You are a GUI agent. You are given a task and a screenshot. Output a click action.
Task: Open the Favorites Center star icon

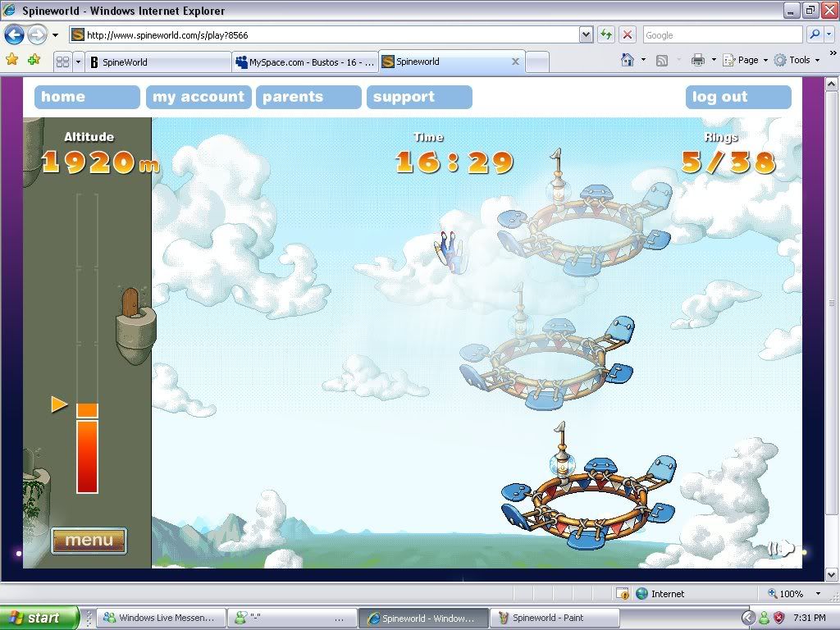[11, 59]
